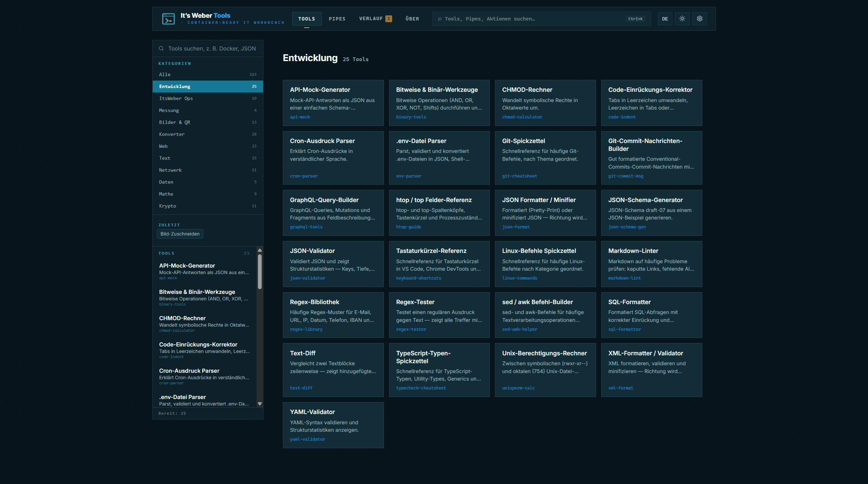
Task: Click the global search field in header
Action: click(541, 19)
